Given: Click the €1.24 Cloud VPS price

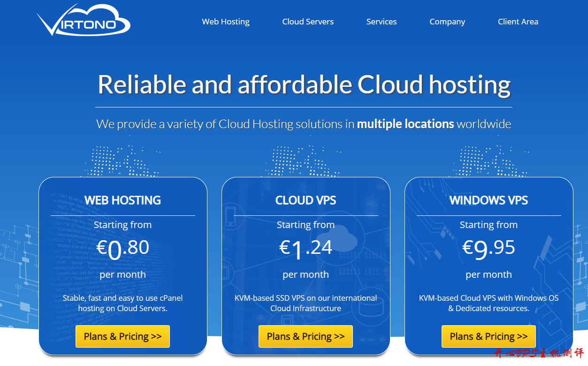Looking at the screenshot, I should [305, 248].
